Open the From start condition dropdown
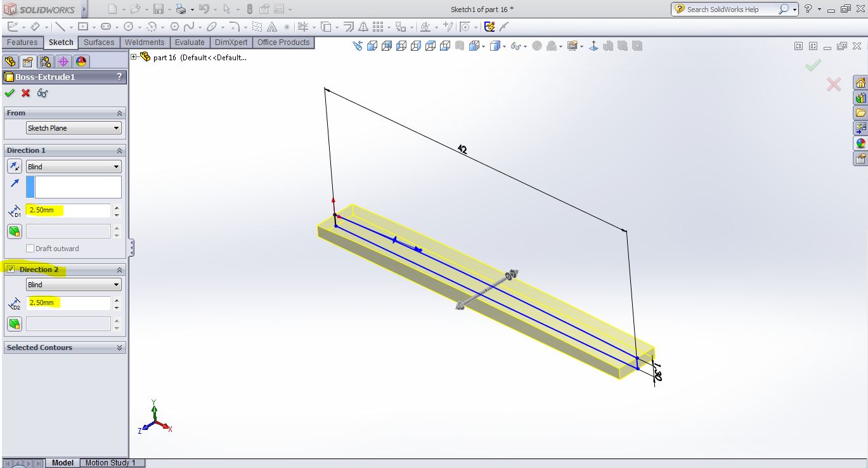 point(74,128)
